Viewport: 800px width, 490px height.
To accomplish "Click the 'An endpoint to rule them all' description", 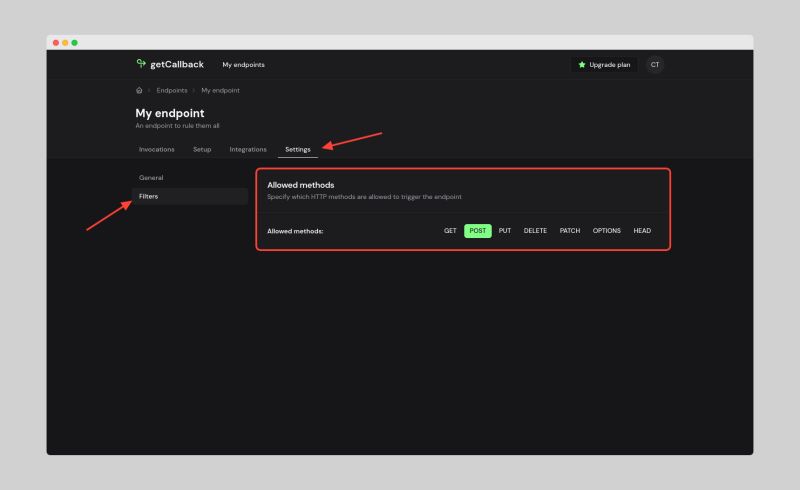I will pos(177,126).
